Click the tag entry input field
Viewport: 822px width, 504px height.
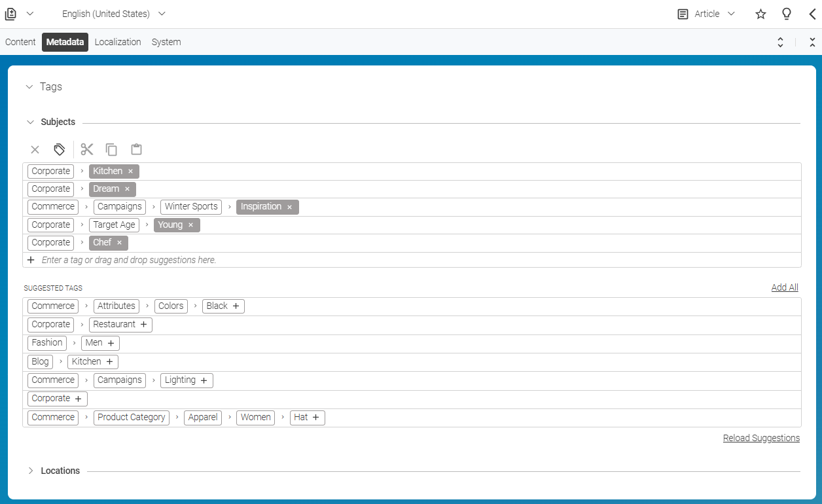[x=262, y=260]
